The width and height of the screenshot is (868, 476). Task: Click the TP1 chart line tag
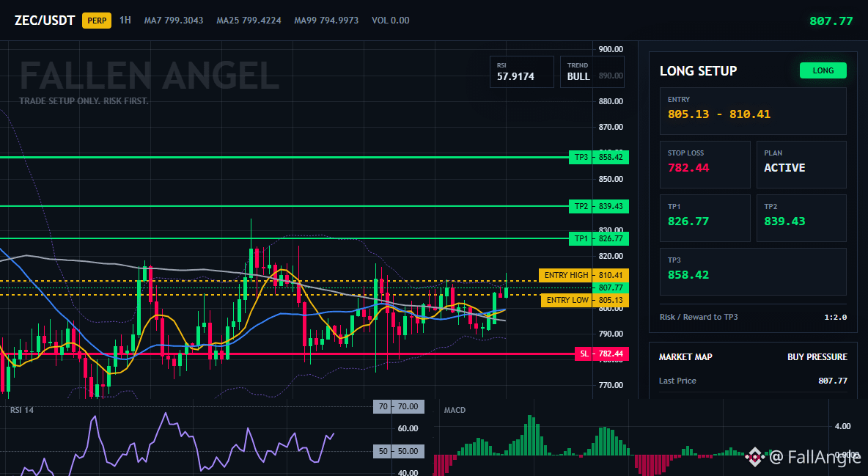pyautogui.click(x=581, y=239)
